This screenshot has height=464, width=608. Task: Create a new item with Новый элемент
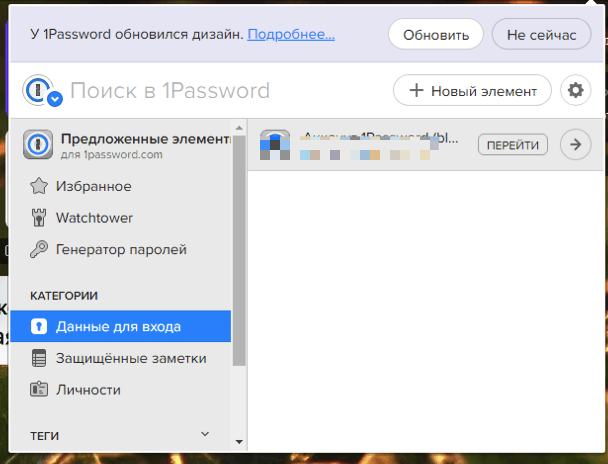pyautogui.click(x=472, y=91)
